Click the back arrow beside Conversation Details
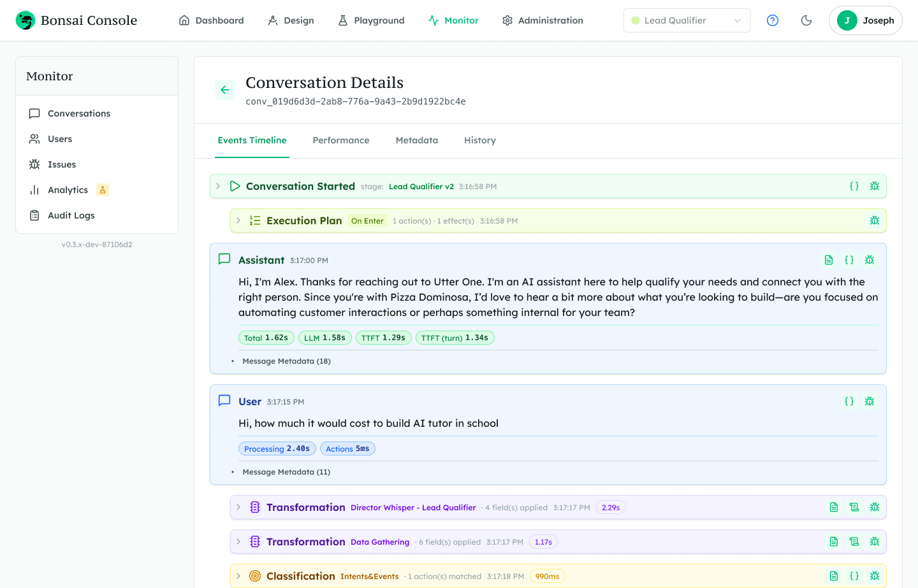Viewport: 918px width, 588px height. [x=225, y=90]
